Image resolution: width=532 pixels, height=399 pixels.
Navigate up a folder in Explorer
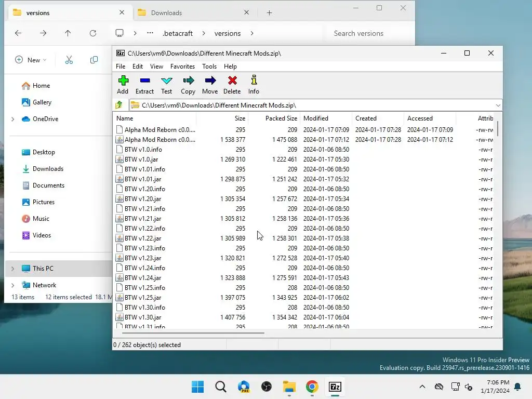click(68, 33)
